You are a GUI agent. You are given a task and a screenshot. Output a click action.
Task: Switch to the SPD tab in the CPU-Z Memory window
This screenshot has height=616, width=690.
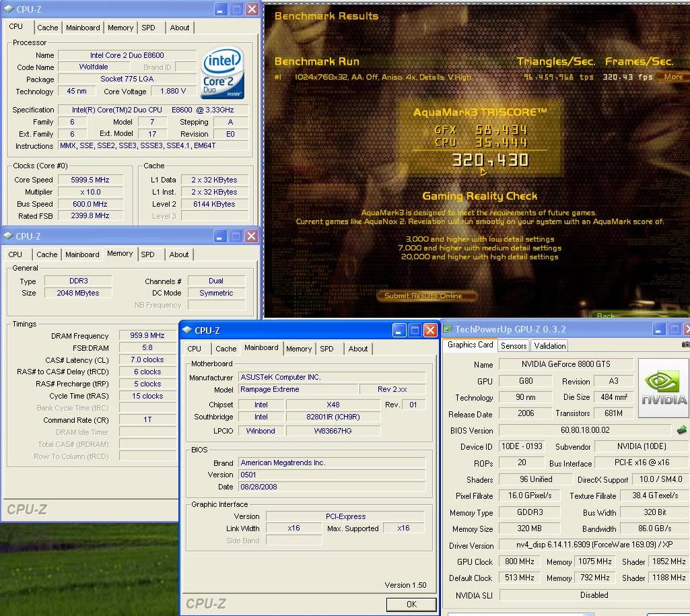click(x=148, y=254)
